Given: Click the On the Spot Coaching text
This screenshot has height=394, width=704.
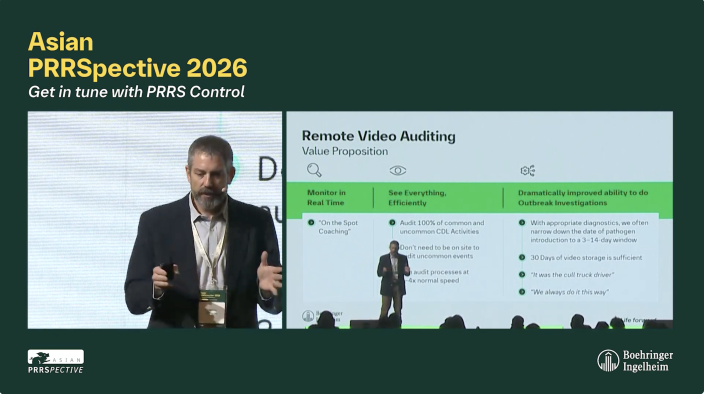Looking at the screenshot, I should 338,227.
